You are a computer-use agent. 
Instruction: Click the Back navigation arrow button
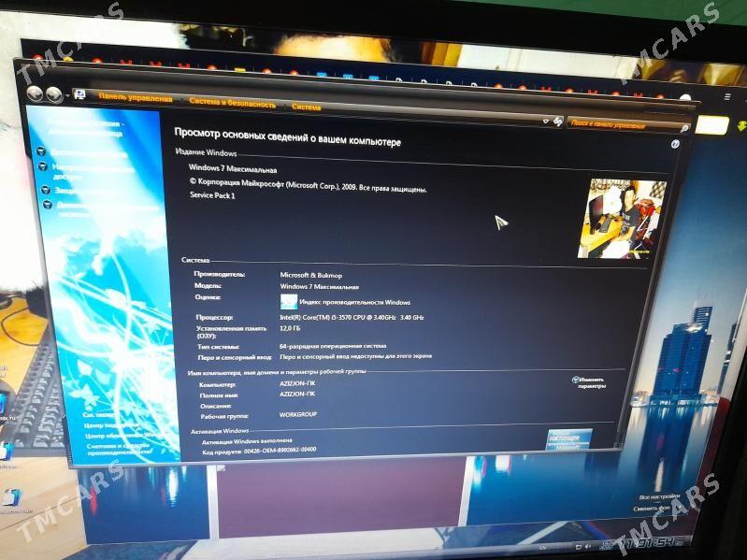(36, 93)
